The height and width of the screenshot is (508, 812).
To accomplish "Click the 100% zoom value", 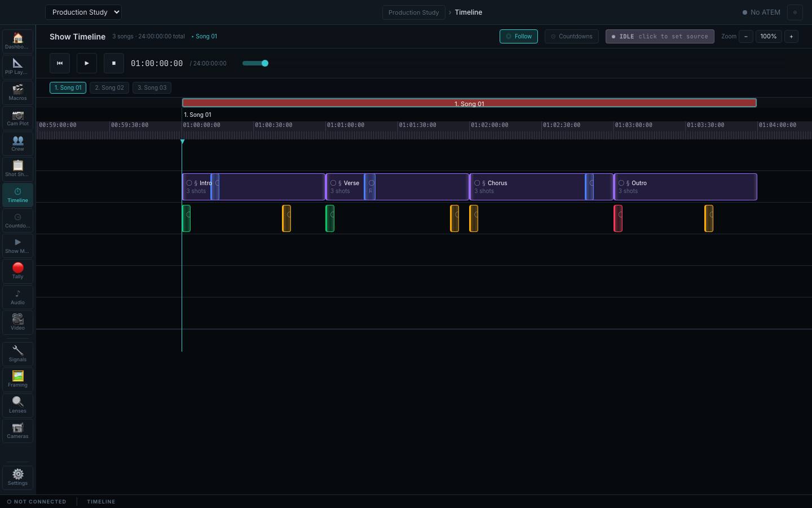I will 769,36.
